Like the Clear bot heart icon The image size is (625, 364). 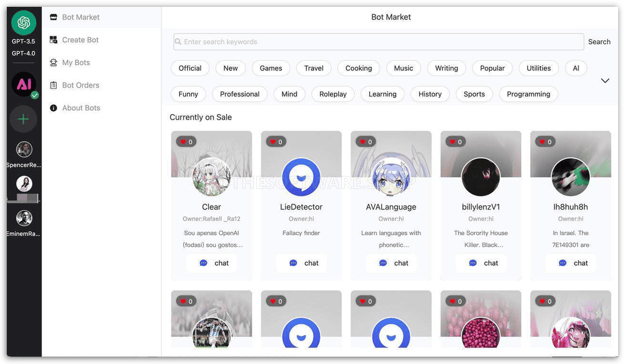[x=183, y=142]
